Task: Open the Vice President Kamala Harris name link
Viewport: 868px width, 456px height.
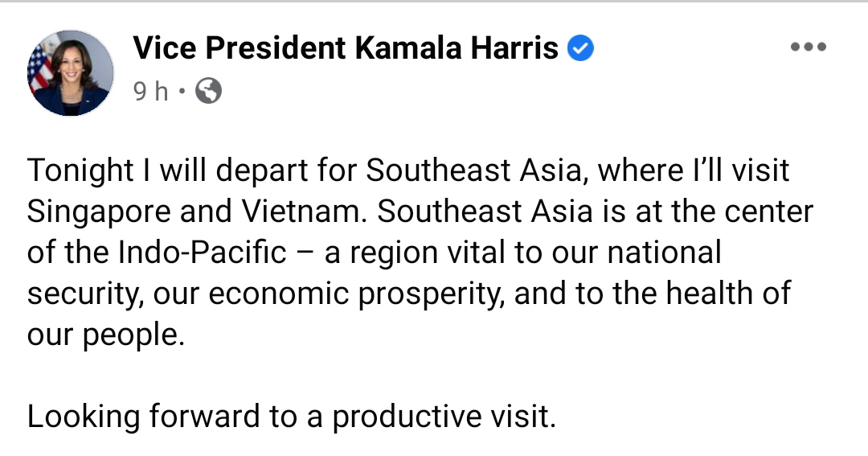Action: [346, 47]
